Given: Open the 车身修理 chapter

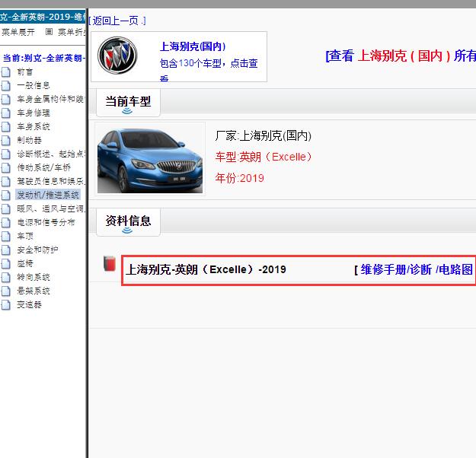Looking at the screenshot, I should [x=34, y=113].
